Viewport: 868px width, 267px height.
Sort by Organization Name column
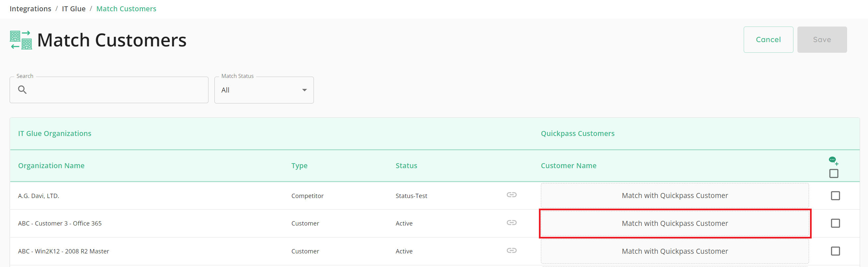tap(51, 166)
